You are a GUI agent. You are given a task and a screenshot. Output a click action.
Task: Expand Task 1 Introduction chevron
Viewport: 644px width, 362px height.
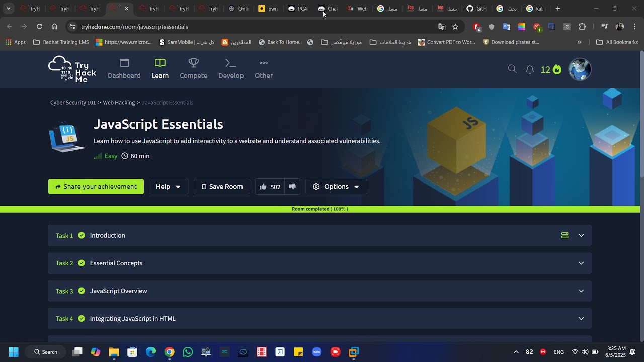click(x=581, y=236)
